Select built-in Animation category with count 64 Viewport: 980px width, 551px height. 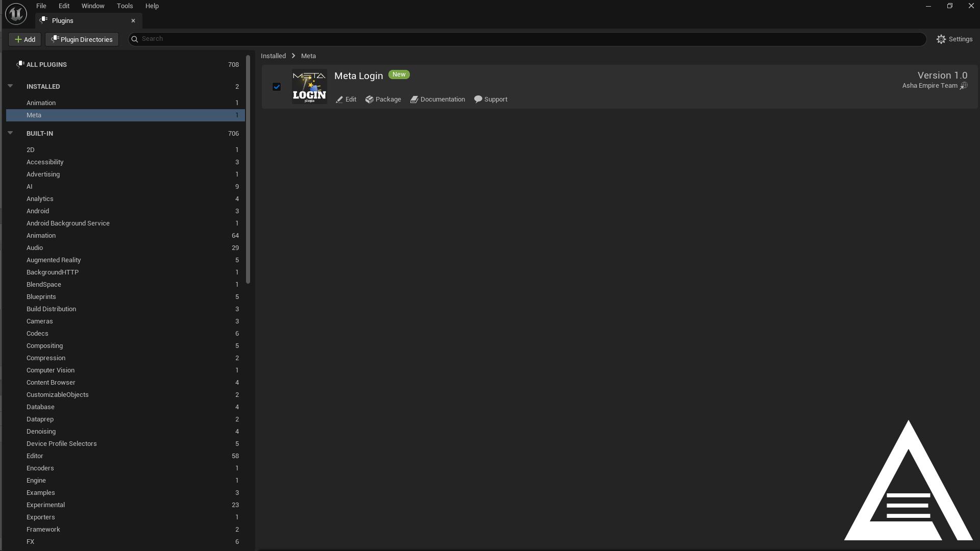click(126, 236)
